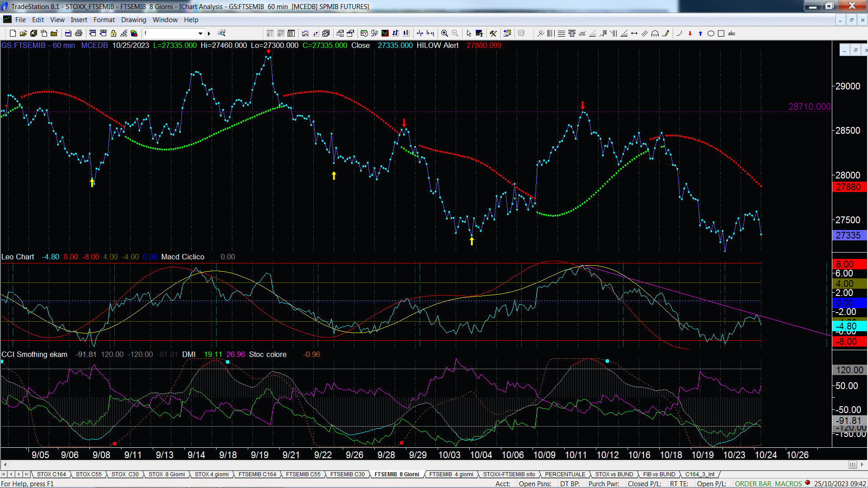868x488 pixels.
Task: Click the colored cubes icon
Action: 134,33
